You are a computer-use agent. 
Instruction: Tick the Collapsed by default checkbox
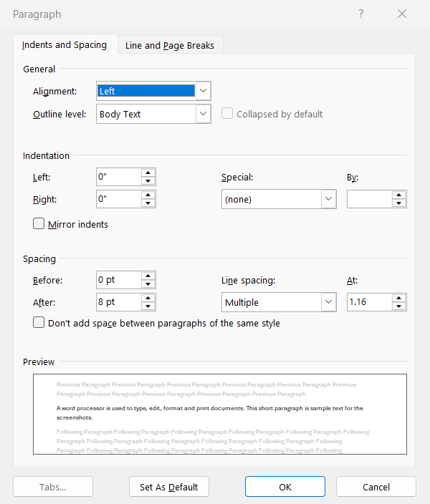click(227, 113)
